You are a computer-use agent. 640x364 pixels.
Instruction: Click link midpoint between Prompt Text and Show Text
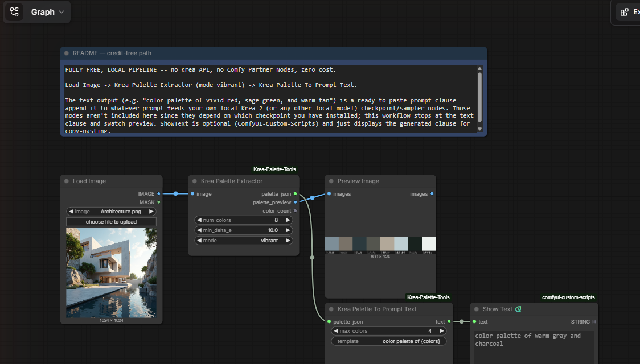[462, 321]
